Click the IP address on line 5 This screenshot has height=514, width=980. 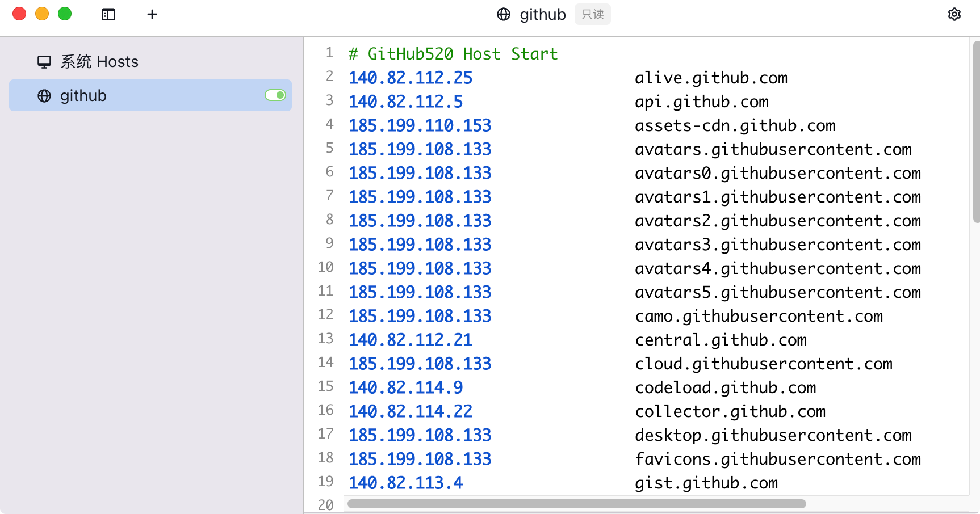[420, 149]
